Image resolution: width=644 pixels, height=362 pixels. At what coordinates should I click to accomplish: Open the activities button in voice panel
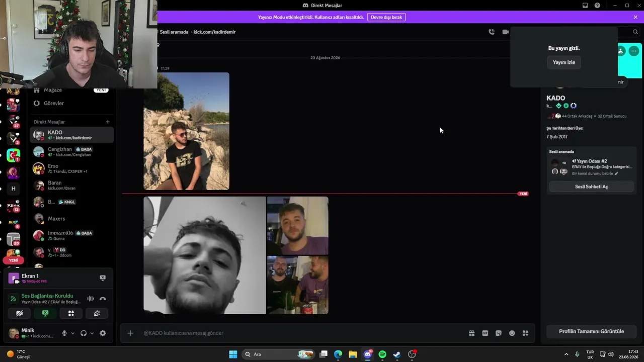(71, 313)
